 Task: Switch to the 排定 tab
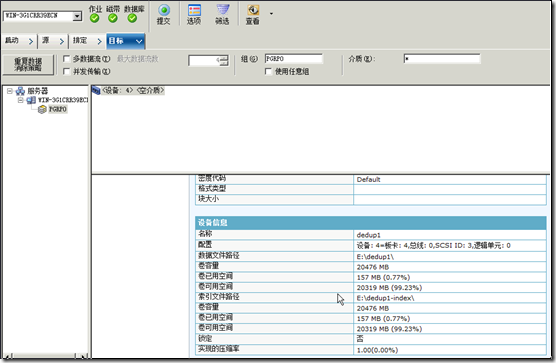point(87,41)
